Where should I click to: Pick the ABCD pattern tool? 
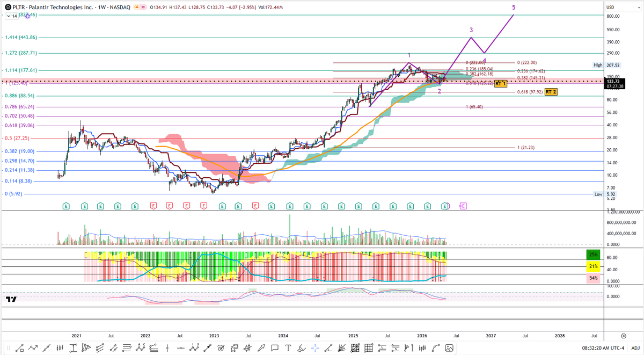click(141, 348)
